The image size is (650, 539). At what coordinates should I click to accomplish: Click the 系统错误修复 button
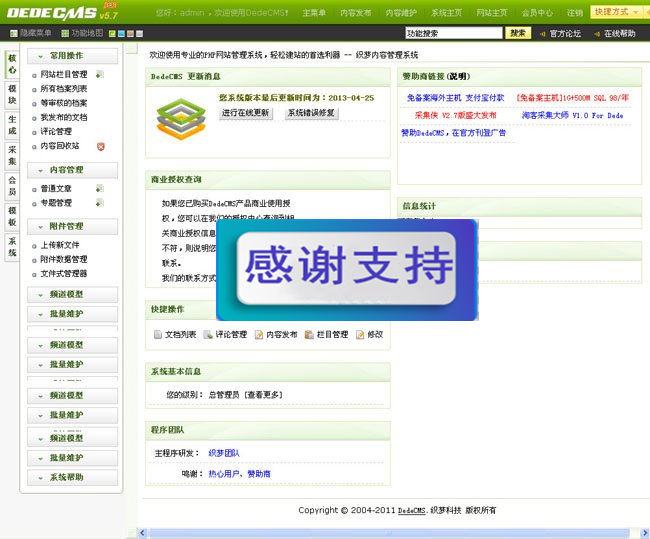click(311, 113)
